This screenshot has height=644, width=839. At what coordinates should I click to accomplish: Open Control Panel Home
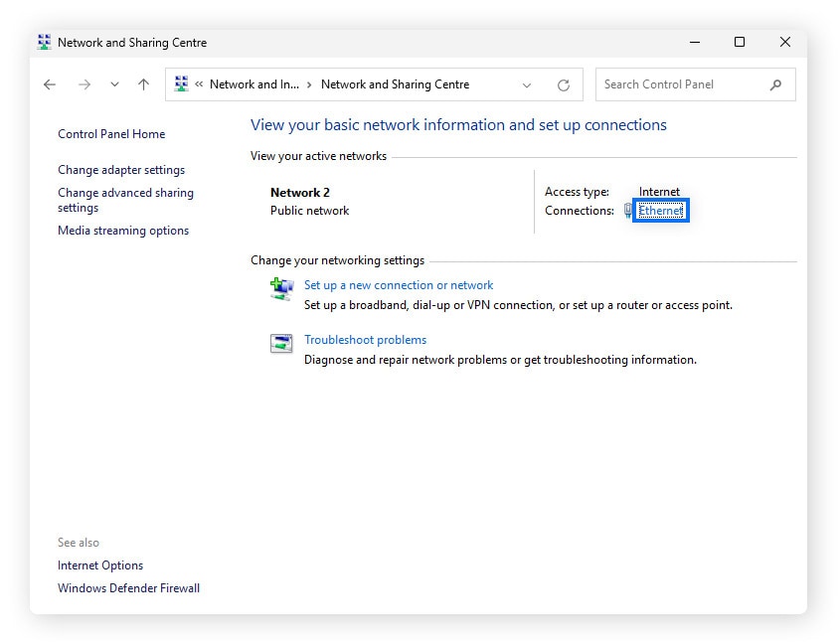[111, 134]
